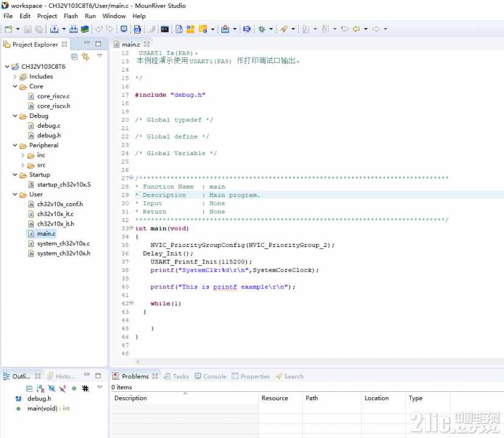The image size is (504, 438).
Task: Toggle alphabetical Sort in Outline toolbar
Action: [40, 389]
